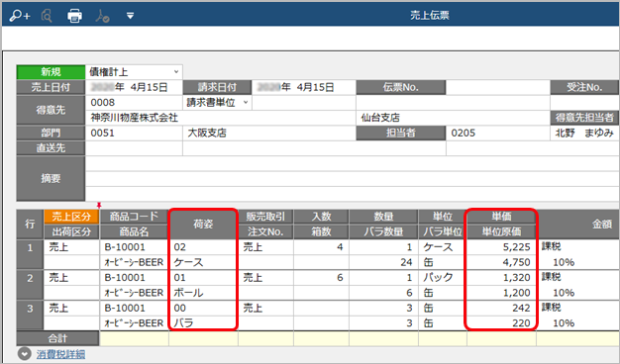Click the 合計 totals row label

pos(57,338)
